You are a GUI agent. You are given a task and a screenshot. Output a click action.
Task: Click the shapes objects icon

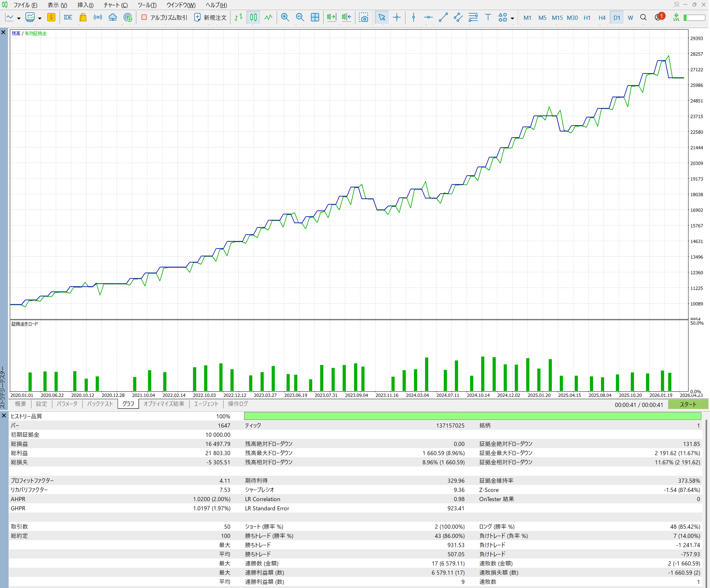(503, 17)
